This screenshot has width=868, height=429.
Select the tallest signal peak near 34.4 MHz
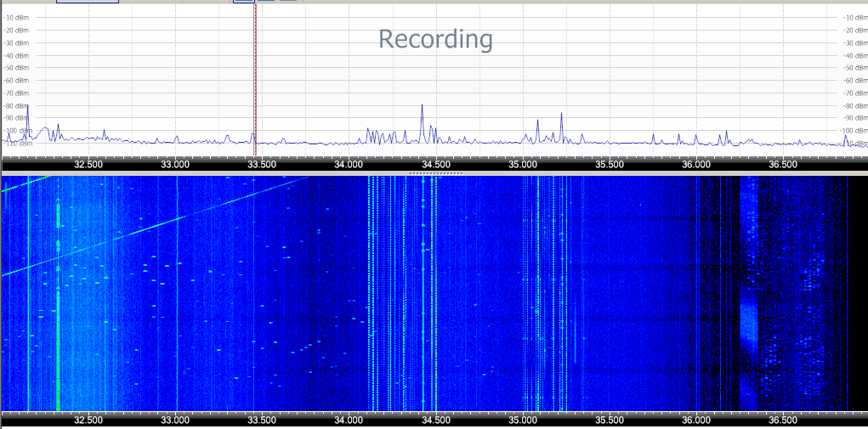(x=422, y=108)
